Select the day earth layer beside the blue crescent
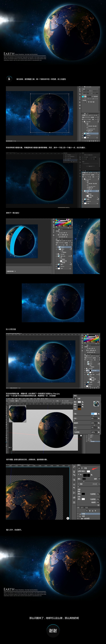 (x=63, y=254)
